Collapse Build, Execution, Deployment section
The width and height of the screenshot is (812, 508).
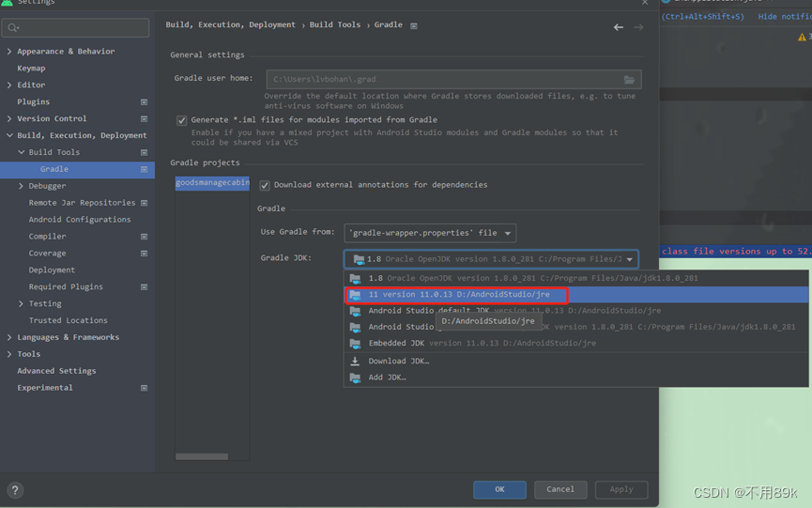tap(9, 135)
